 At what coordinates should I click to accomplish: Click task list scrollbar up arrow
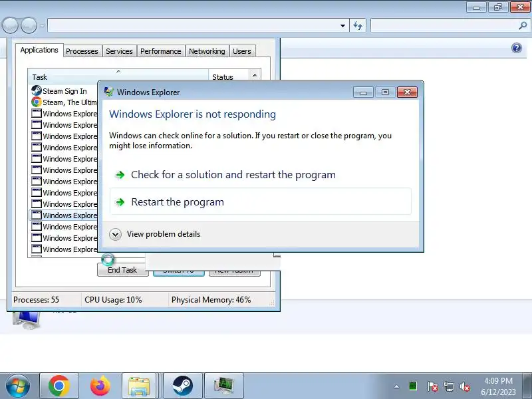tap(255, 74)
